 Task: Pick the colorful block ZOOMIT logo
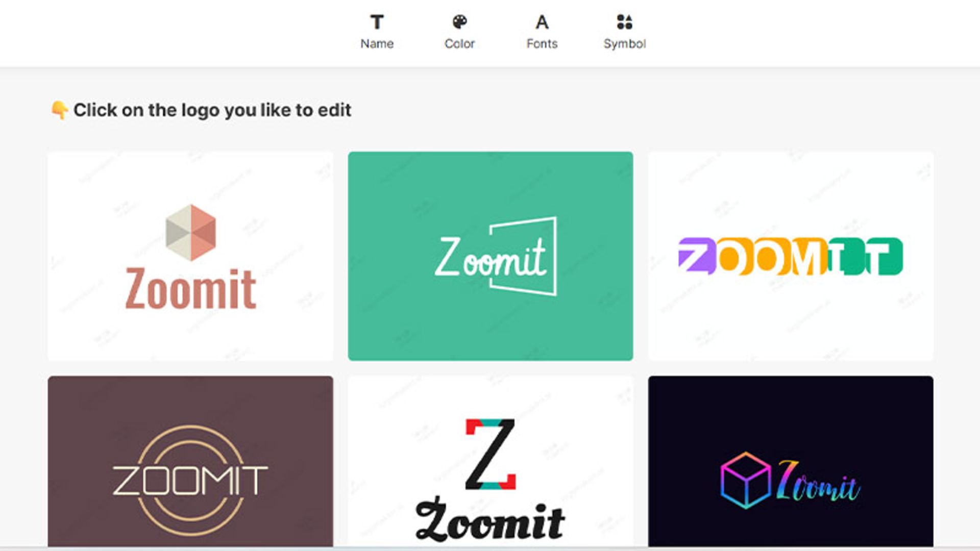coord(791,256)
